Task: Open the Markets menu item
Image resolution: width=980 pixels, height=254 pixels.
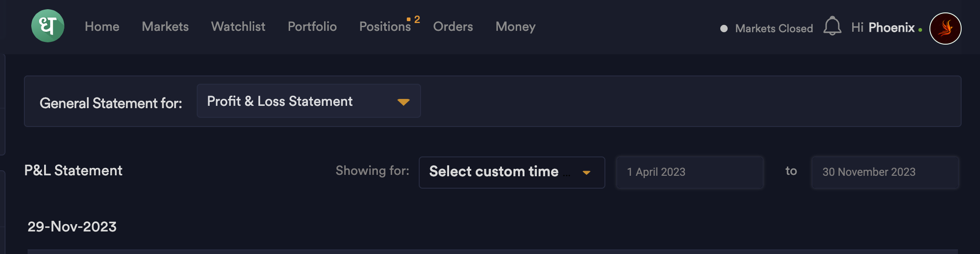Action: (x=165, y=27)
